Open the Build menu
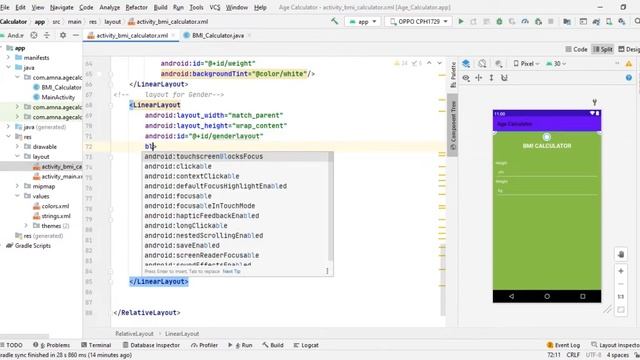The height and width of the screenshot is (360, 640). 160,7
